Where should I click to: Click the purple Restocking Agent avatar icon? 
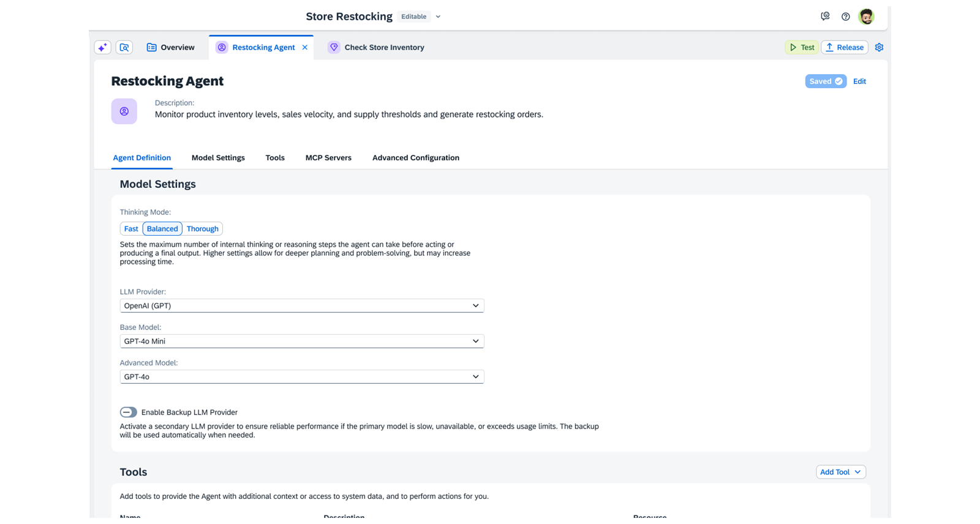click(124, 111)
